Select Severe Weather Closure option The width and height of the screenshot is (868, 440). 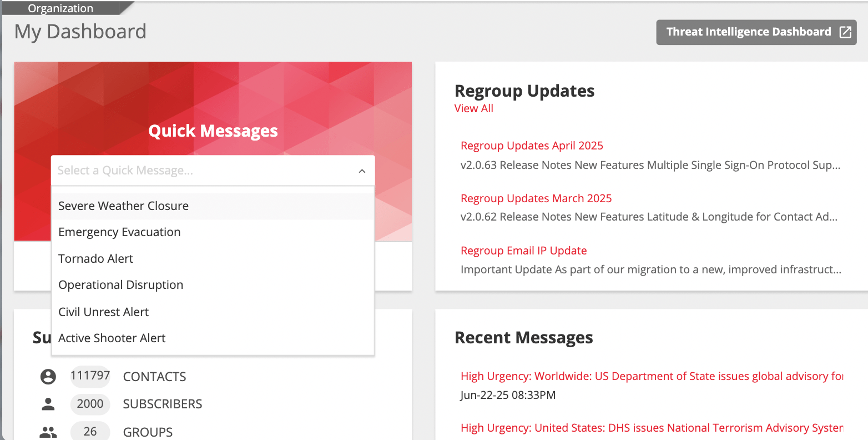coord(124,206)
